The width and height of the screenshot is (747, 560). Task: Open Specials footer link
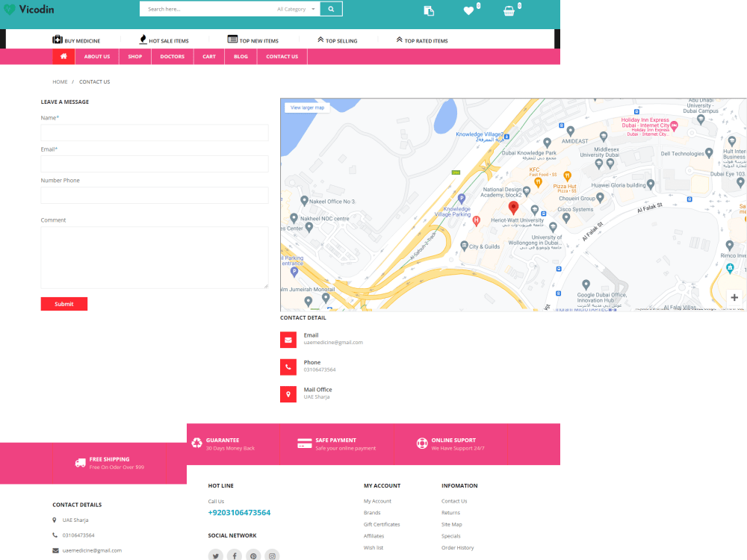pyautogui.click(x=450, y=536)
